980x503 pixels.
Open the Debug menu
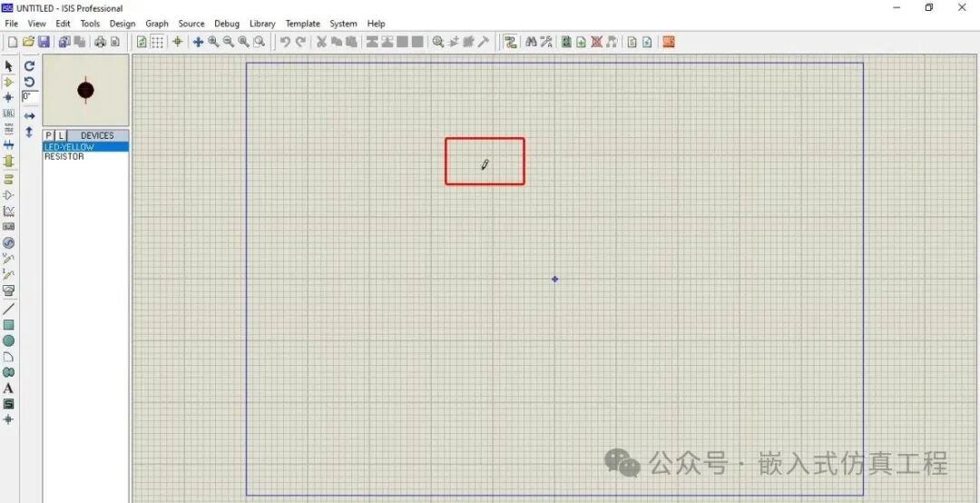227,24
